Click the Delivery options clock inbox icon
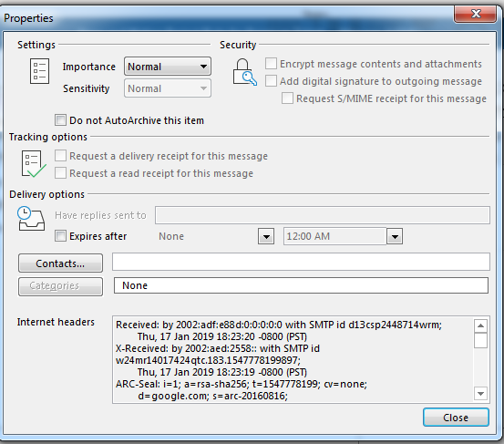 tap(31, 219)
